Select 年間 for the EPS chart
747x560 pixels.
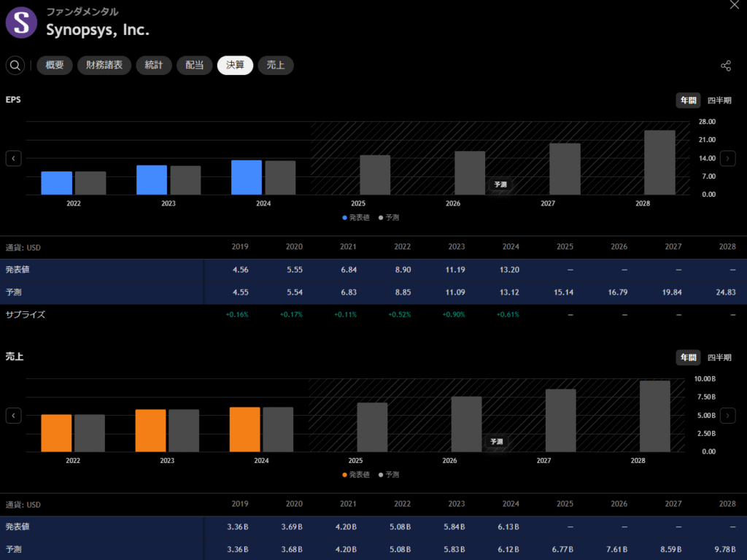pyautogui.click(x=688, y=101)
